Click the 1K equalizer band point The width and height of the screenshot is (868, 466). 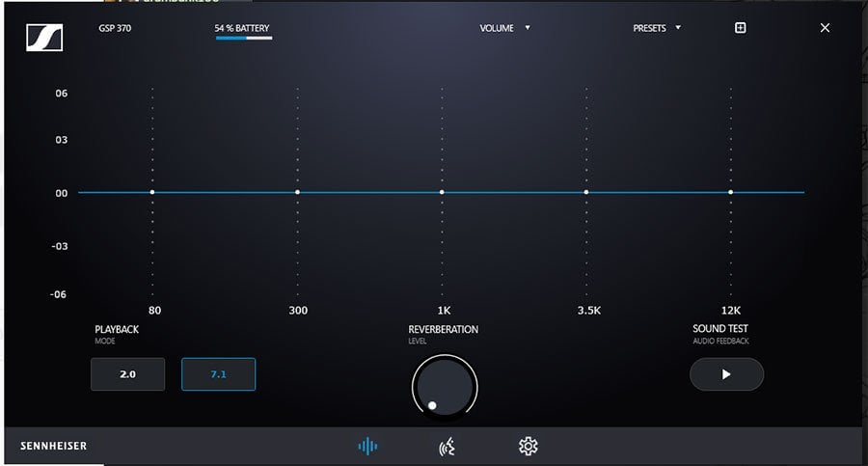[442, 192]
